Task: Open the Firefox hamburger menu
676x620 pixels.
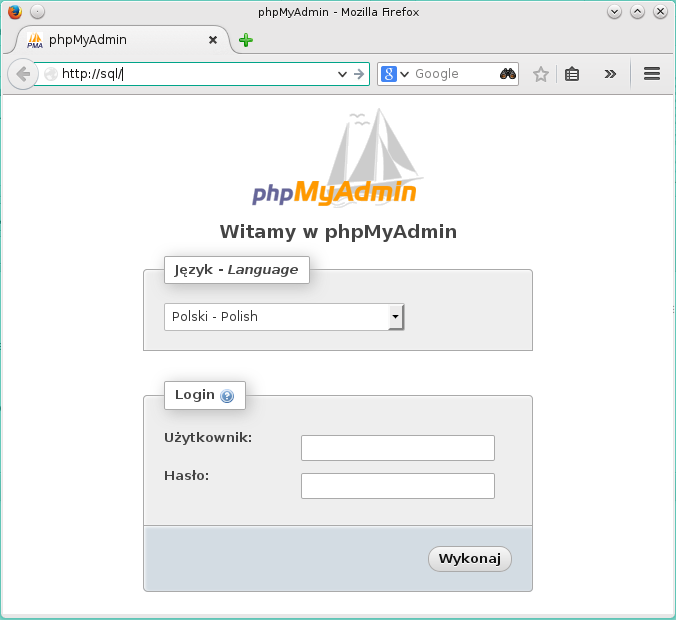Action: tap(652, 74)
